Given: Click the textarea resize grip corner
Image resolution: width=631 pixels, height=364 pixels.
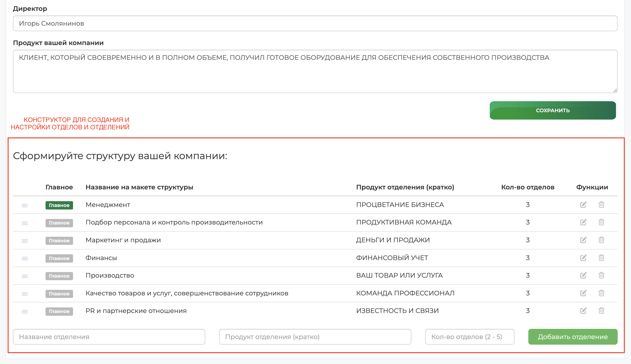Looking at the screenshot, I should coord(615,91).
